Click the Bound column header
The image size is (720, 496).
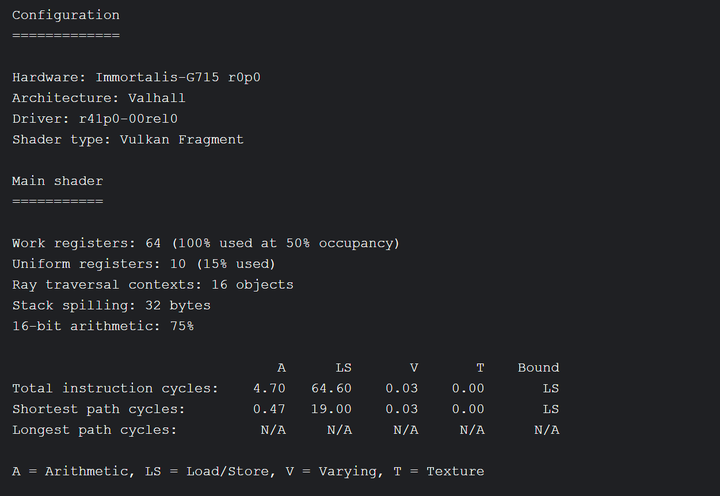point(538,368)
